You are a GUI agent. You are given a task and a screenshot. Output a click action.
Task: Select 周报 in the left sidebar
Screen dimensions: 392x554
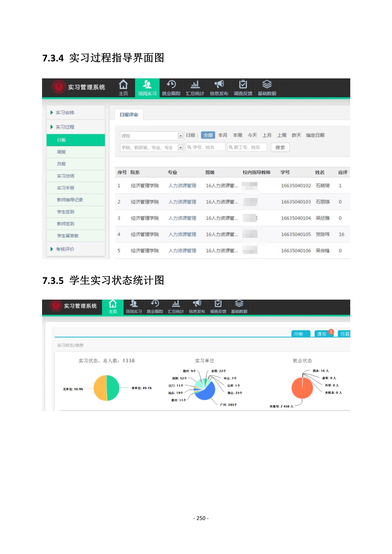pyautogui.click(x=61, y=152)
